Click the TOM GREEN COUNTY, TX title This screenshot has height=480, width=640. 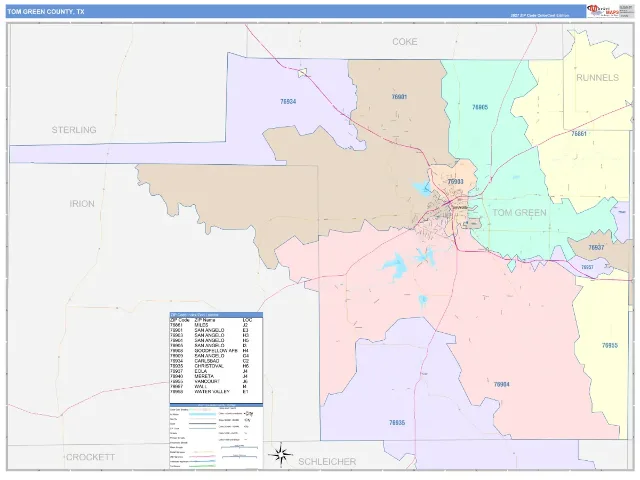pyautogui.click(x=46, y=12)
